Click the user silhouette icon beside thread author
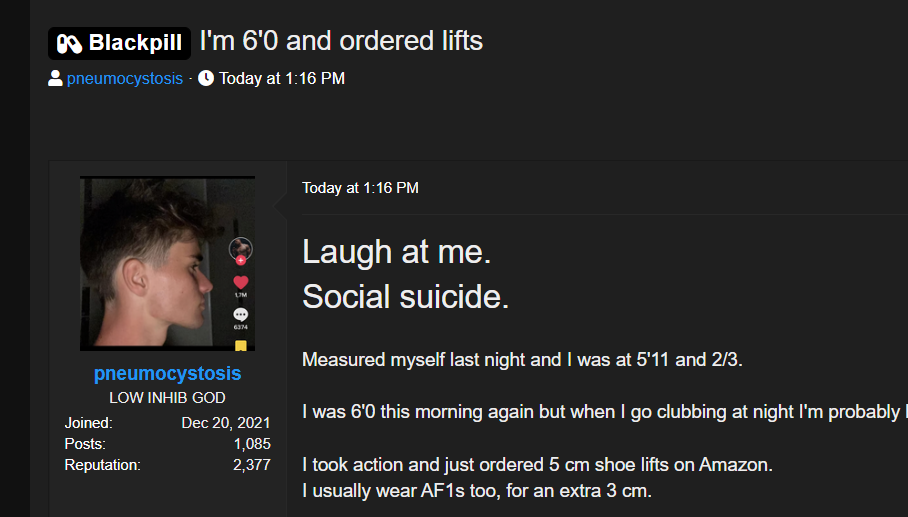 [56, 78]
